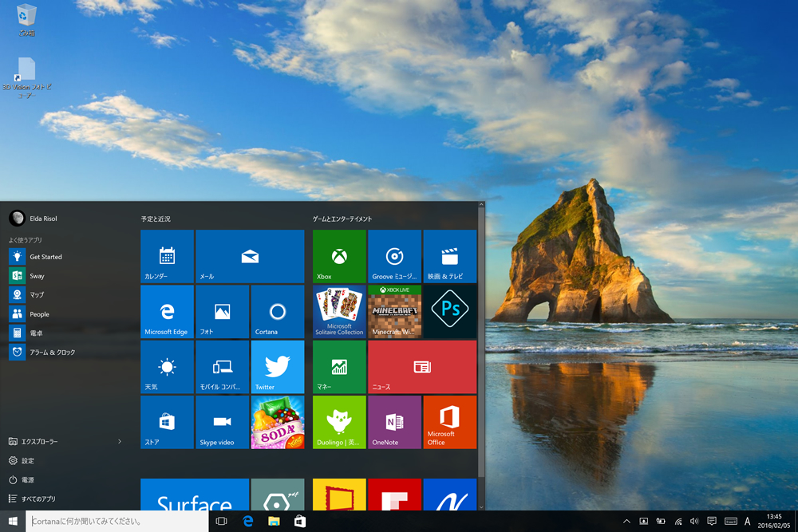Select the ごみ箱 Recycle Bin desktop icon
Image resolution: width=798 pixels, height=532 pixels.
(26, 21)
